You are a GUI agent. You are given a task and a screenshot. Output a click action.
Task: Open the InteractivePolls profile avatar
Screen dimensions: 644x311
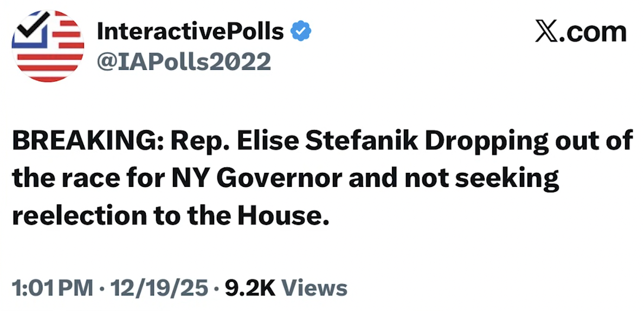click(x=48, y=46)
